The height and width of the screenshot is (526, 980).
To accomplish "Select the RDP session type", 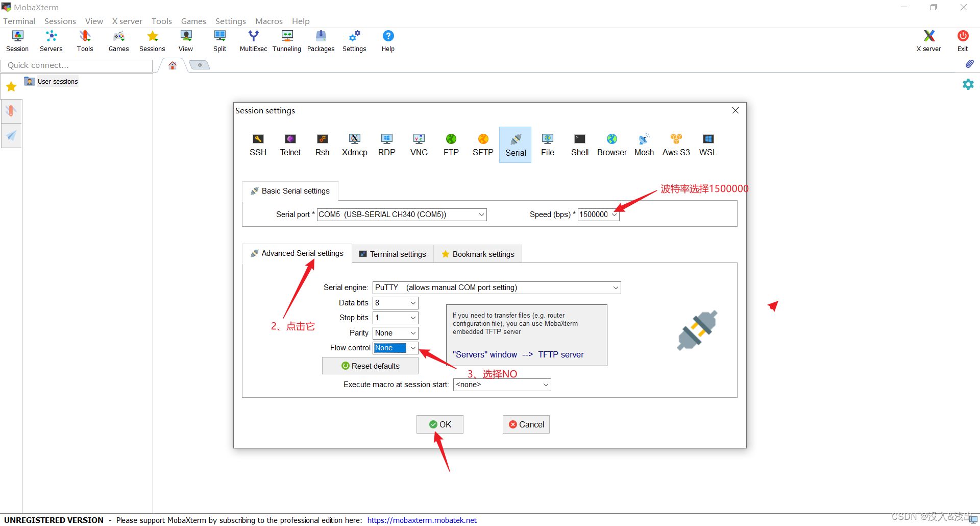I will (x=387, y=145).
